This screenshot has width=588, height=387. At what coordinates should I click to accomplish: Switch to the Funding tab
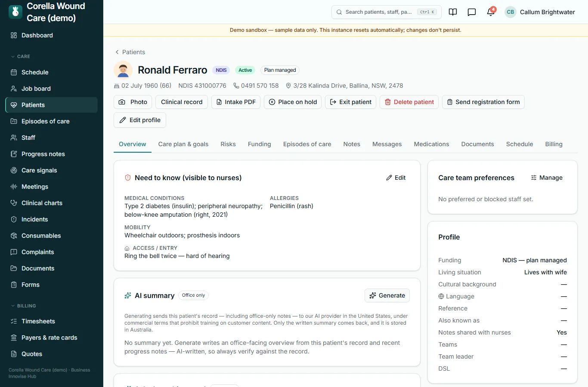pyautogui.click(x=260, y=144)
